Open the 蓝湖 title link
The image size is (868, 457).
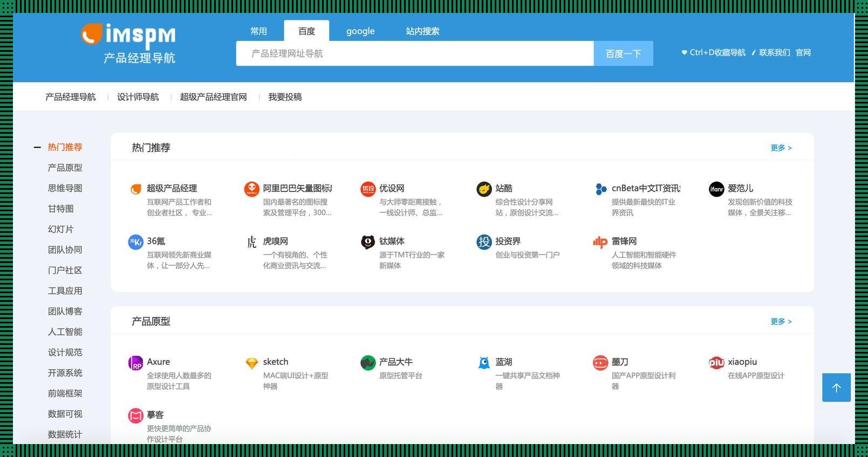coord(504,362)
